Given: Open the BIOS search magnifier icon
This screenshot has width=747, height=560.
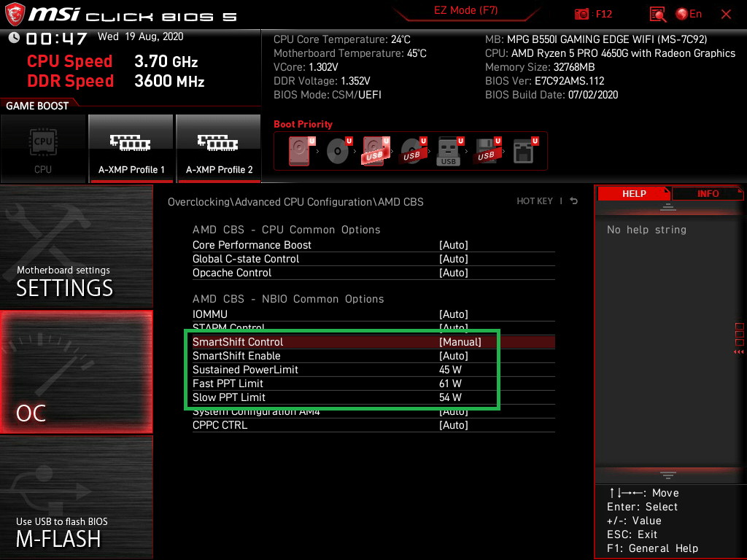Looking at the screenshot, I should point(658,15).
